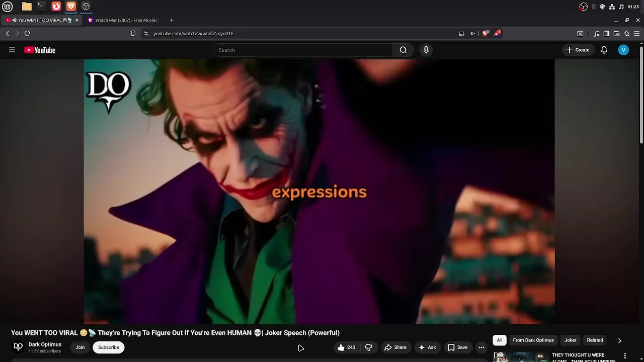Bookmark this page
The height and width of the screenshot is (362, 644).
click(x=133, y=33)
